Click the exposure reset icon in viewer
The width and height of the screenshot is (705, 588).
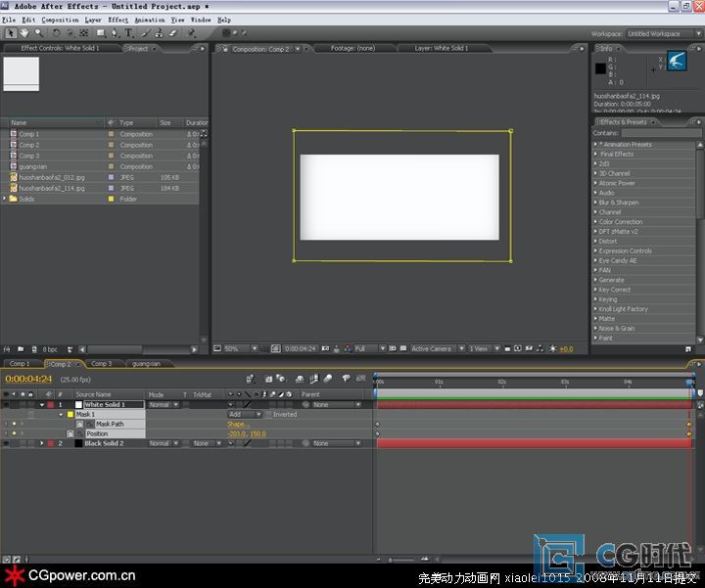coord(552,348)
